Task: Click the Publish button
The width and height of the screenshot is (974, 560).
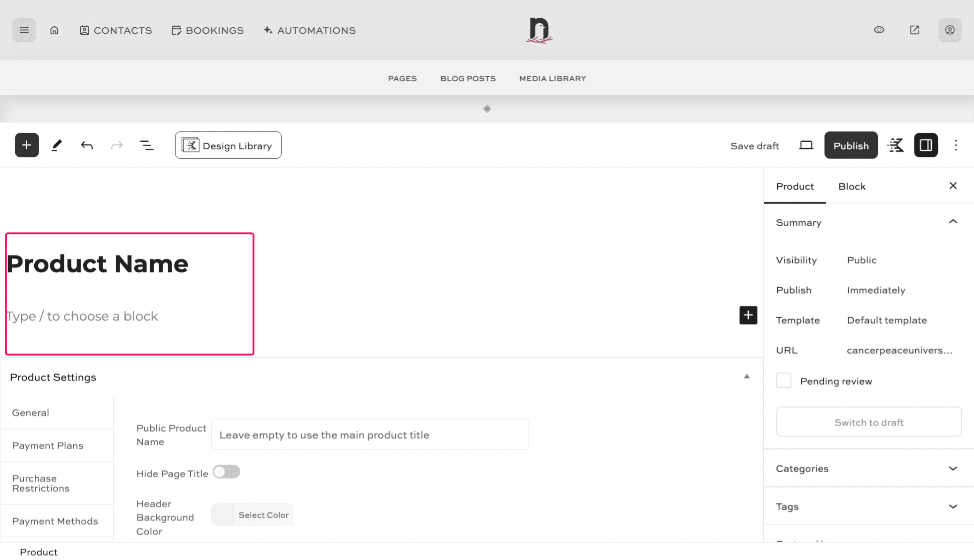Action: click(x=851, y=145)
